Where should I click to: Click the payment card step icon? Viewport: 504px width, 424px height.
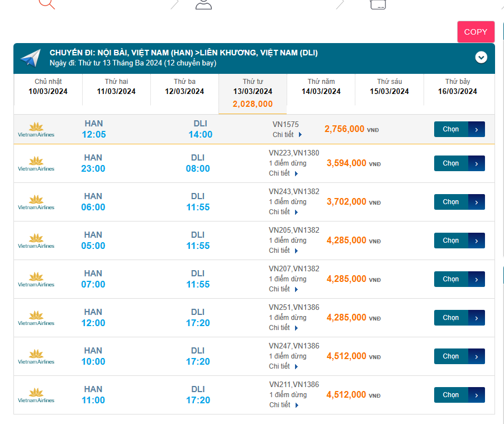(x=378, y=4)
